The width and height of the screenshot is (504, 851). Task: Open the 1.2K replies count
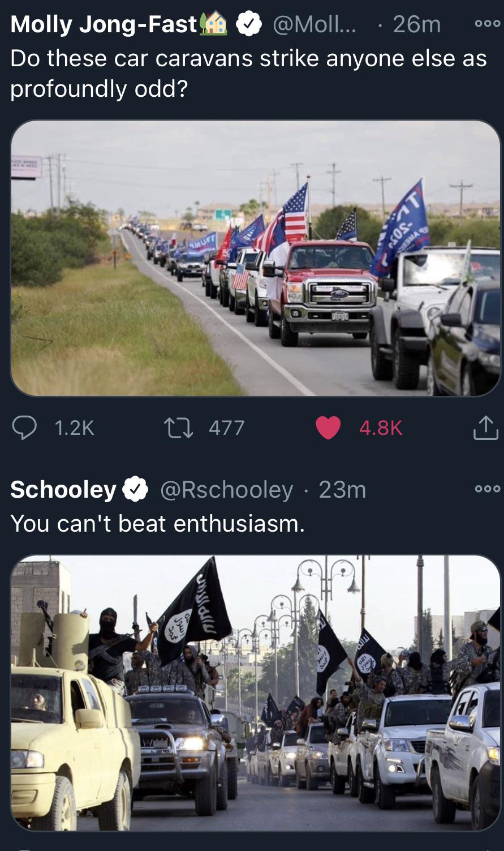point(74,427)
